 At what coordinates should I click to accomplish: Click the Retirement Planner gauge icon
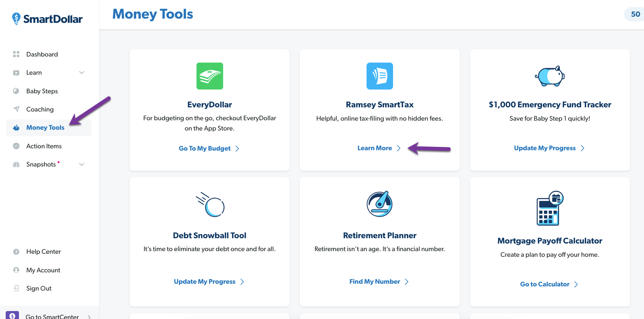click(379, 204)
